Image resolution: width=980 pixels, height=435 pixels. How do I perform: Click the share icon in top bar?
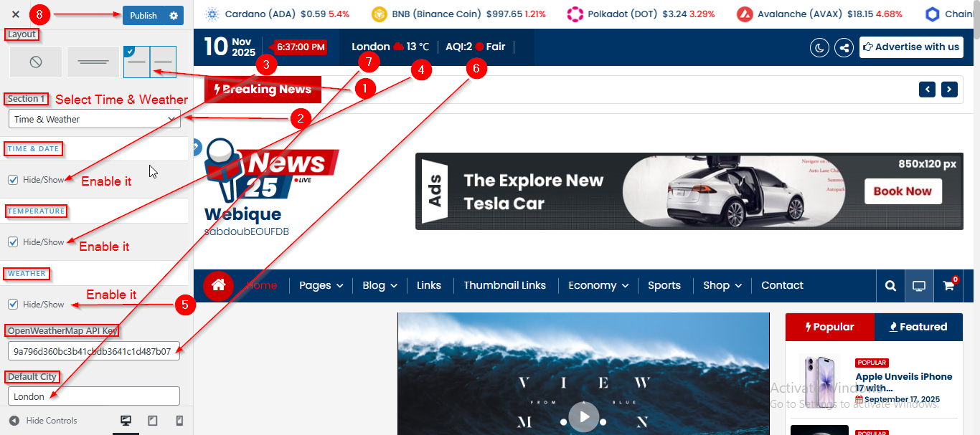[844, 47]
